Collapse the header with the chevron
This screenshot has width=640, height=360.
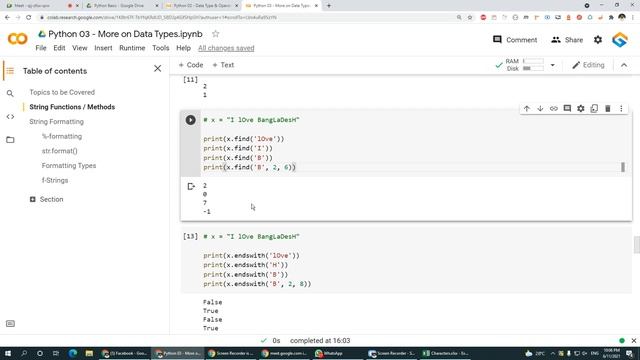pos(624,65)
